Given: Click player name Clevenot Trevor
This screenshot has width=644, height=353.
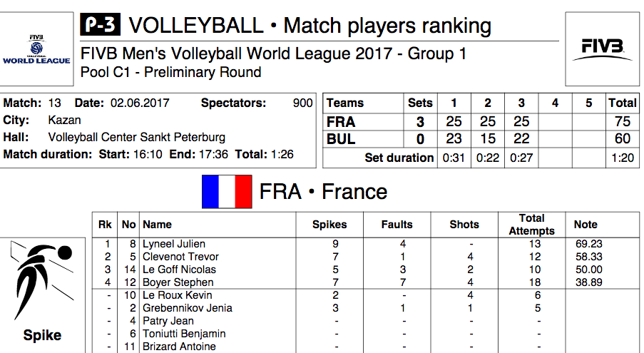Looking at the screenshot, I should (x=180, y=257).
